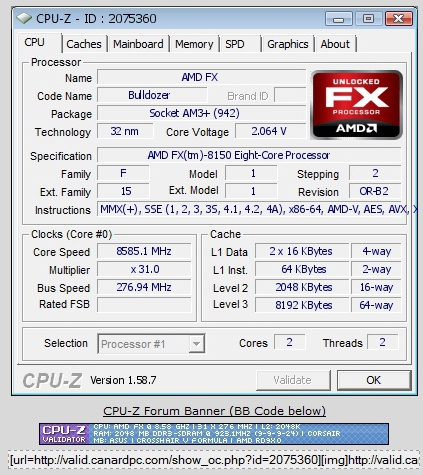423x475 pixels.
Task: Click the Multiplier value x 31.0
Action: point(144,269)
